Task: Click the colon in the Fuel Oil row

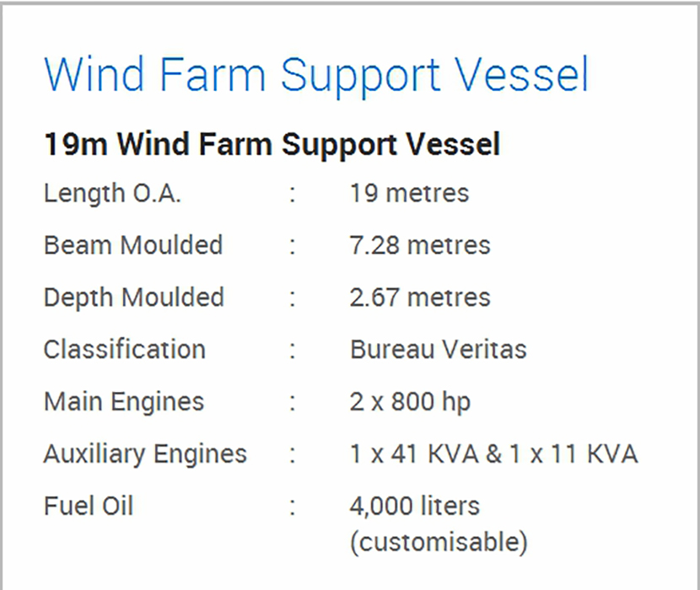Action: 293,507
